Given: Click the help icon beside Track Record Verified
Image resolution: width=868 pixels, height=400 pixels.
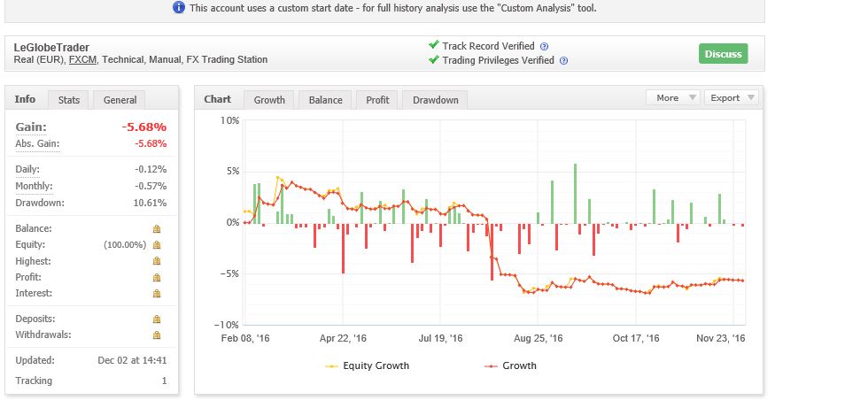Looking at the screenshot, I should coord(544,46).
